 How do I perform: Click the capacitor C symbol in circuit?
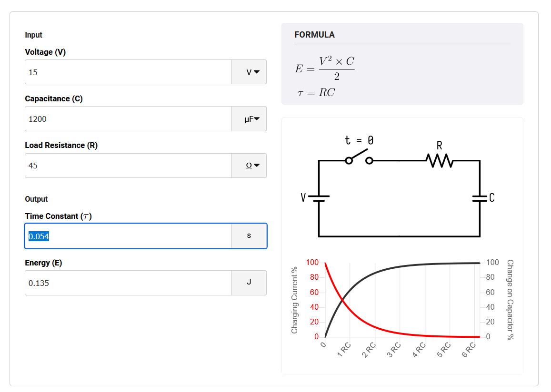coord(480,198)
